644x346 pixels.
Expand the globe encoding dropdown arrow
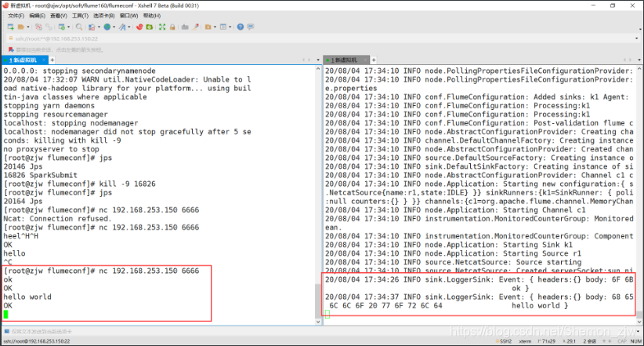tap(114, 27)
